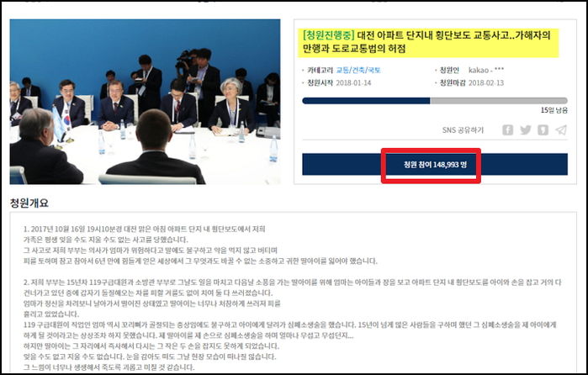Select the start date 2018-01-14
588x375 pixels.
pos(353,83)
